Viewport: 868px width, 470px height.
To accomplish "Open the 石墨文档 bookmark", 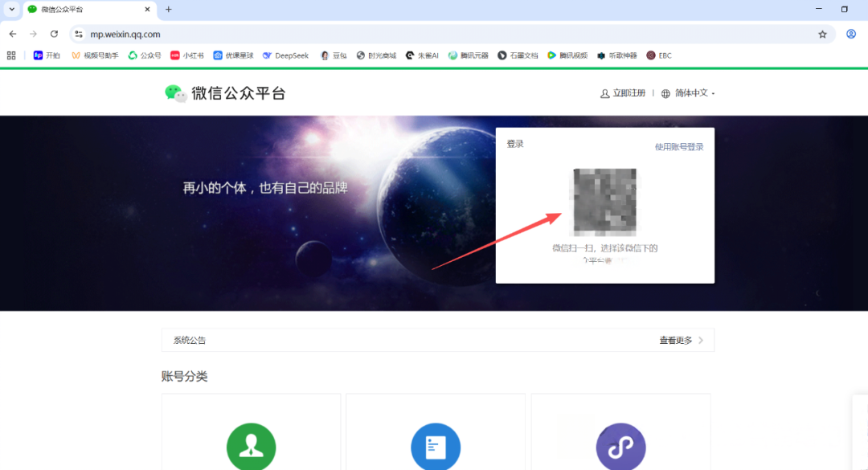I will [x=518, y=55].
